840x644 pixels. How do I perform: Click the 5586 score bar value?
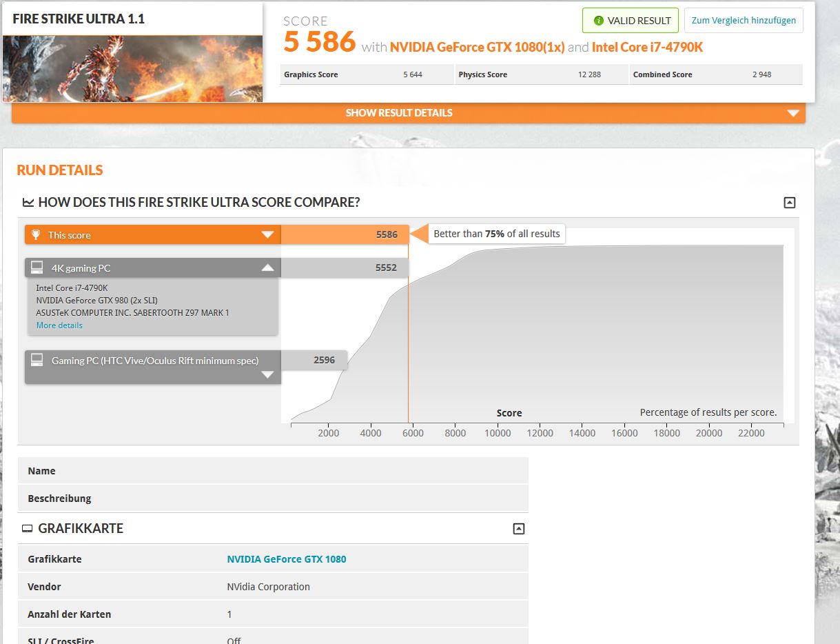click(387, 235)
